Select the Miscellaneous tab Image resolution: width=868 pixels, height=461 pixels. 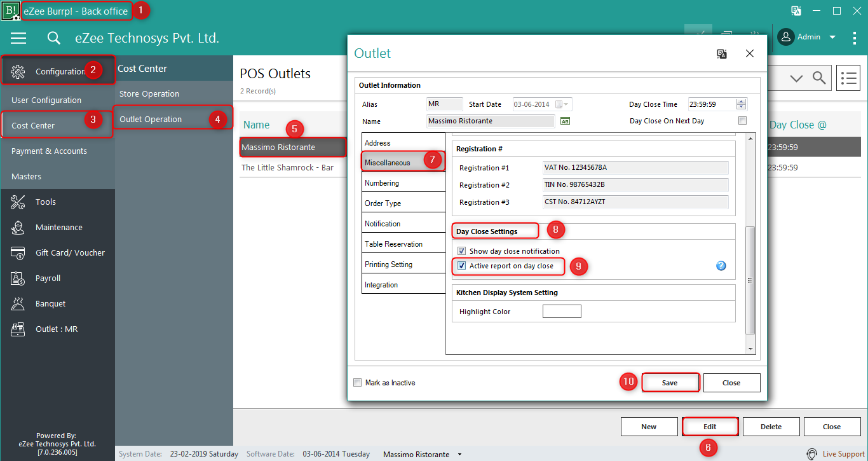coord(403,163)
